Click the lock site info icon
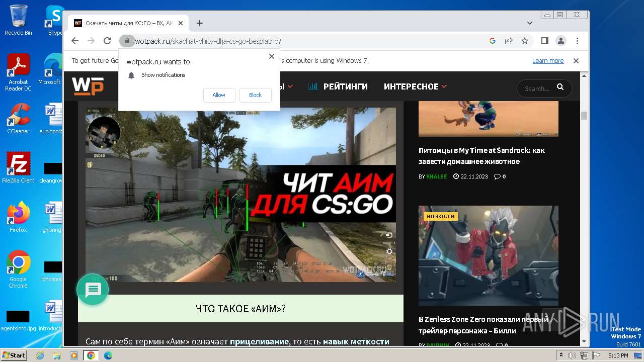The height and width of the screenshot is (362, 644). point(127,41)
